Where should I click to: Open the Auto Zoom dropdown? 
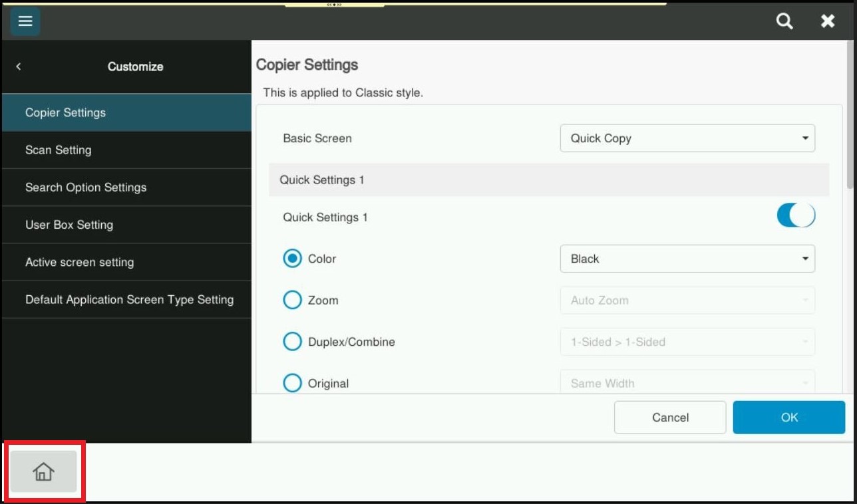coord(687,301)
